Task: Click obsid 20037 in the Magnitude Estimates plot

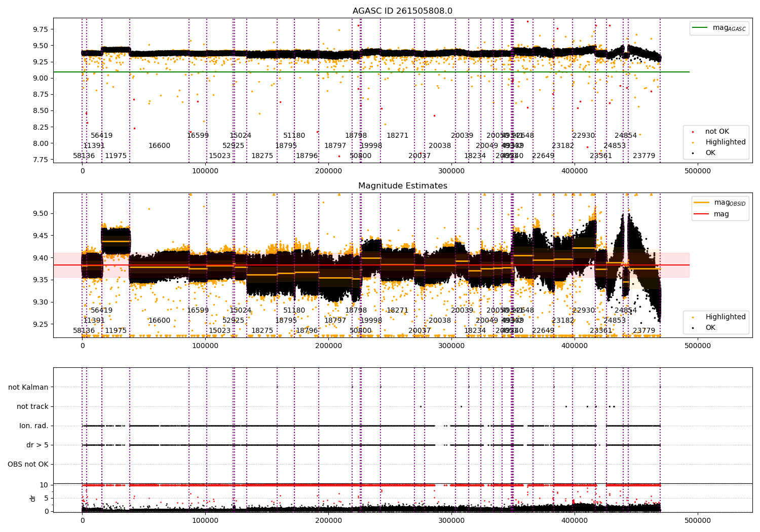Action: pyautogui.click(x=420, y=330)
